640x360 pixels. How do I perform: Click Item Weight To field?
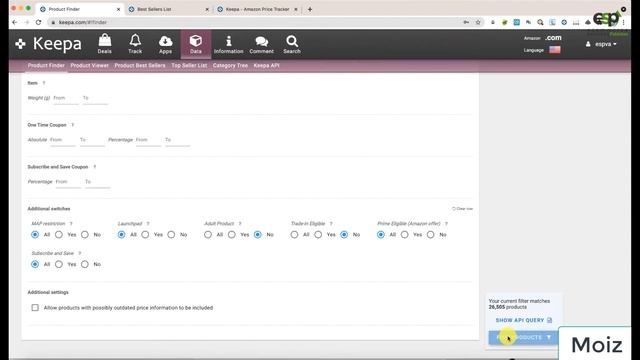pyautogui.click(x=95, y=98)
